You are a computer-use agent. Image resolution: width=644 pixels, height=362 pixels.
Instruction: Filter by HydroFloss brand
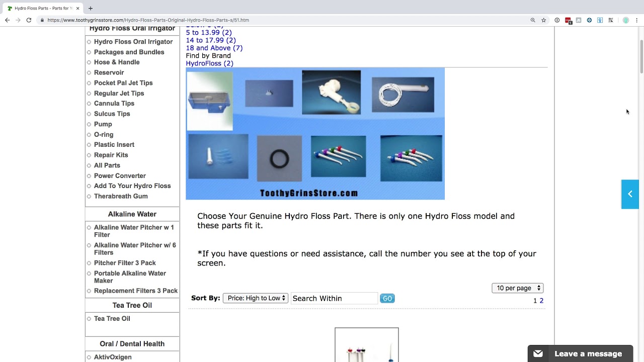pyautogui.click(x=210, y=63)
